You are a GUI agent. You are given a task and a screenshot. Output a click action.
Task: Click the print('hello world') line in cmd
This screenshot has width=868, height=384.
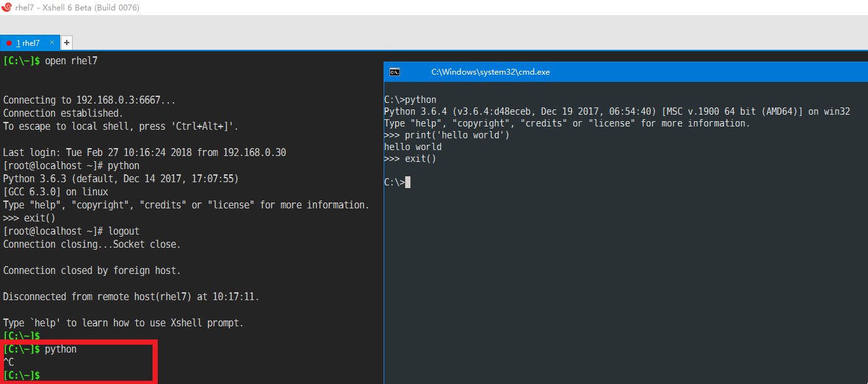tap(446, 135)
